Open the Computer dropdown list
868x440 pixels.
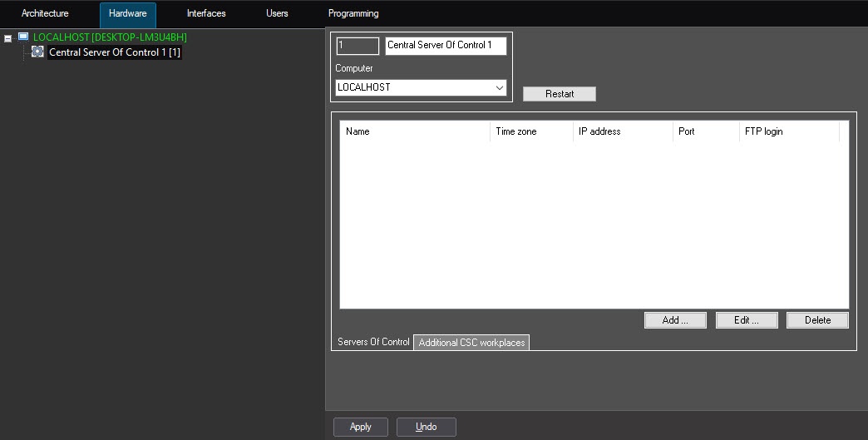click(499, 87)
